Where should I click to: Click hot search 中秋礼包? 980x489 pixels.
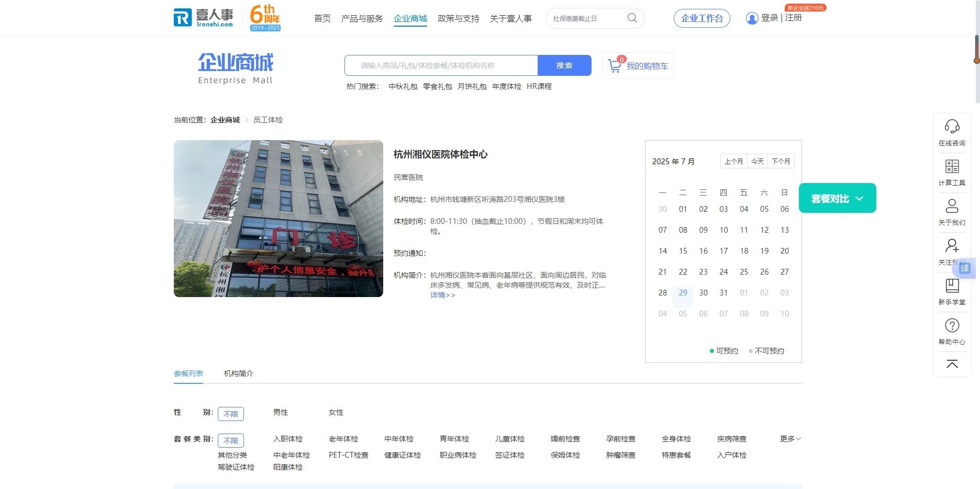pyautogui.click(x=403, y=86)
